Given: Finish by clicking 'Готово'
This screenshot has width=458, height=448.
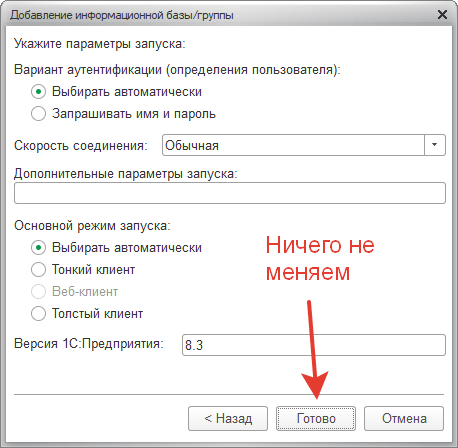Looking at the screenshot, I should click(x=316, y=418).
